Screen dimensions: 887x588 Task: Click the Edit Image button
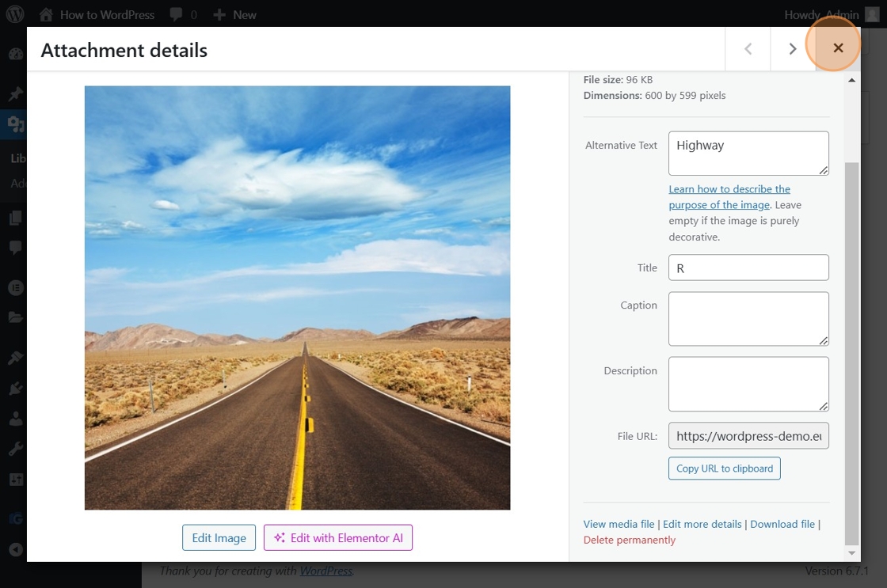click(219, 537)
